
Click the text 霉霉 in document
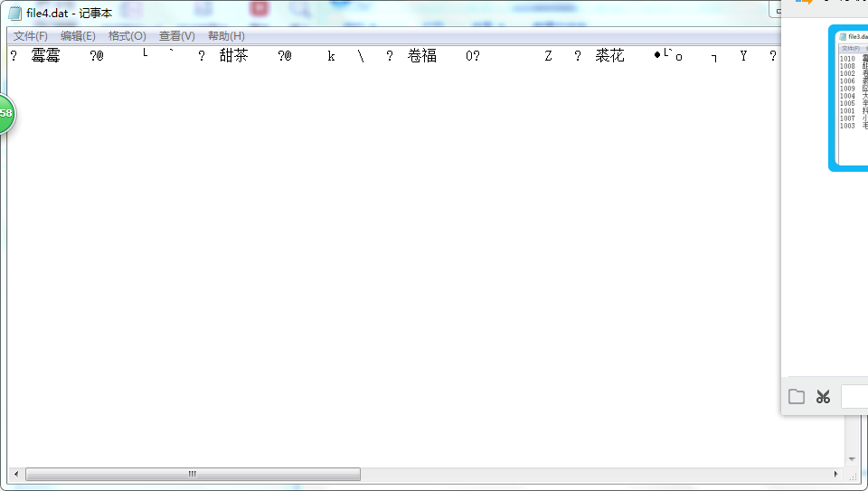(45, 55)
